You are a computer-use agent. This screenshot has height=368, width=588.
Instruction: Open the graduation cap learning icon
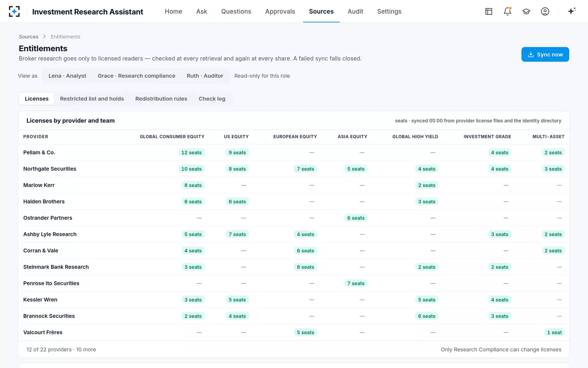point(526,11)
